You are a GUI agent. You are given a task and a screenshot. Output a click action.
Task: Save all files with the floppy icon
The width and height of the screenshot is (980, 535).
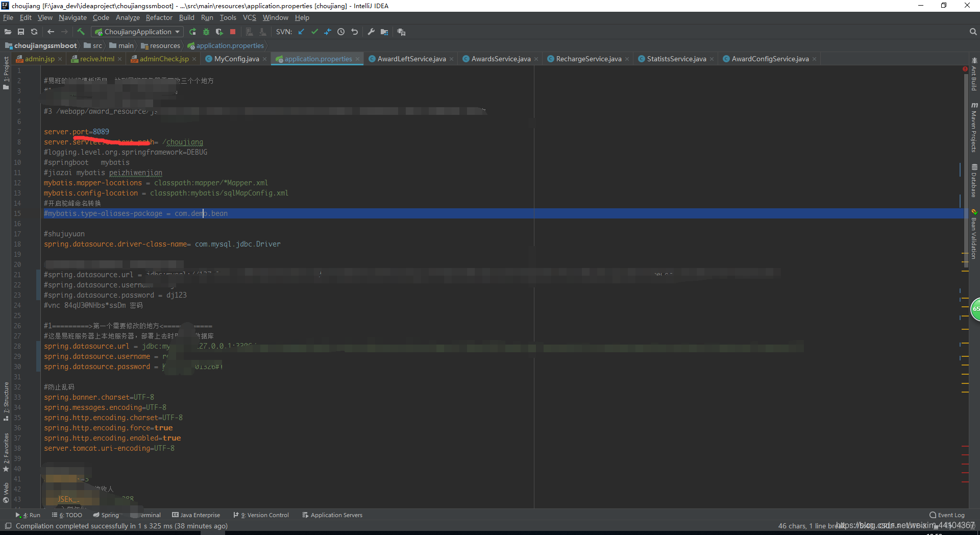point(21,32)
